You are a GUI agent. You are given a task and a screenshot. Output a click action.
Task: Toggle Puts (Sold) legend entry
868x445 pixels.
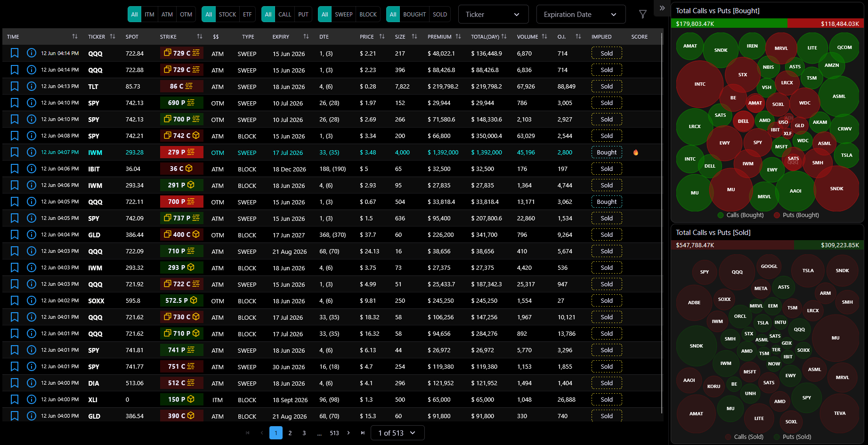792,437
